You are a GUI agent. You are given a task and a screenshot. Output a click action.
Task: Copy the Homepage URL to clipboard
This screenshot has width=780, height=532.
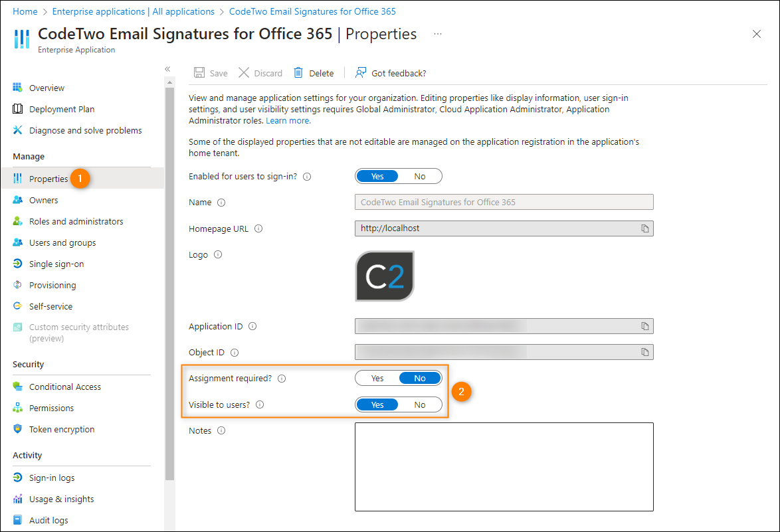pyautogui.click(x=644, y=228)
